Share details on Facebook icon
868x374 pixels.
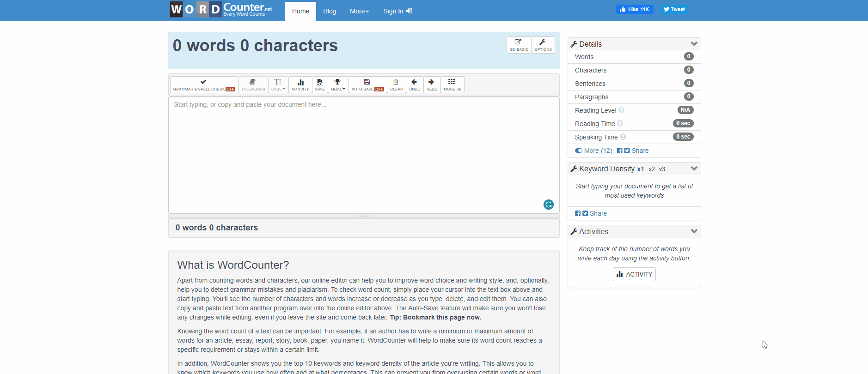[x=620, y=151]
